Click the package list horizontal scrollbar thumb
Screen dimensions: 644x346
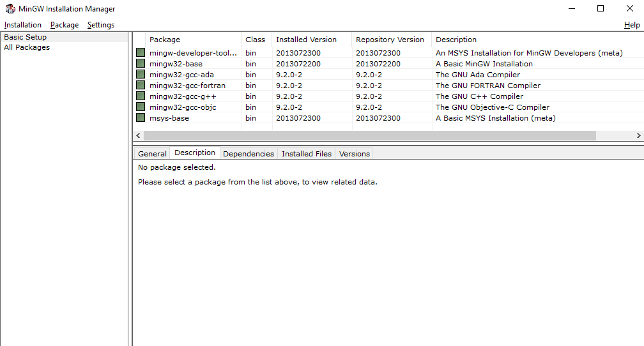370,135
